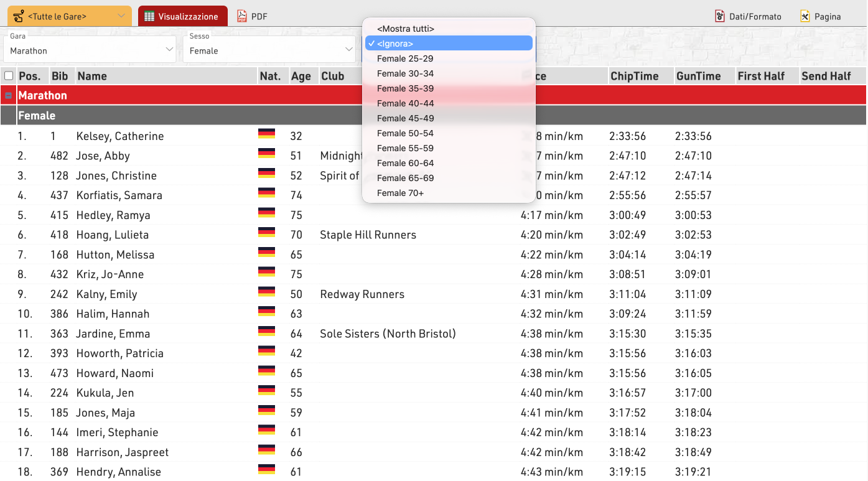Click the Dati/Formato settings icon

tap(720, 16)
